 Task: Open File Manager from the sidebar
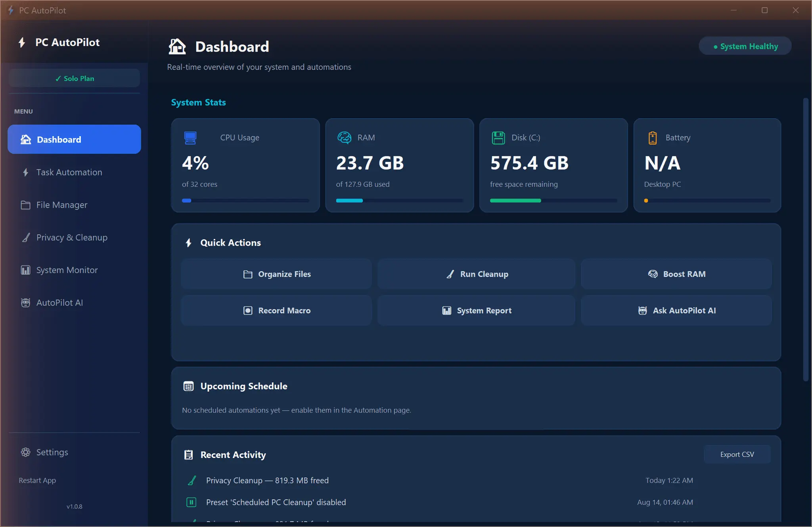click(x=74, y=205)
